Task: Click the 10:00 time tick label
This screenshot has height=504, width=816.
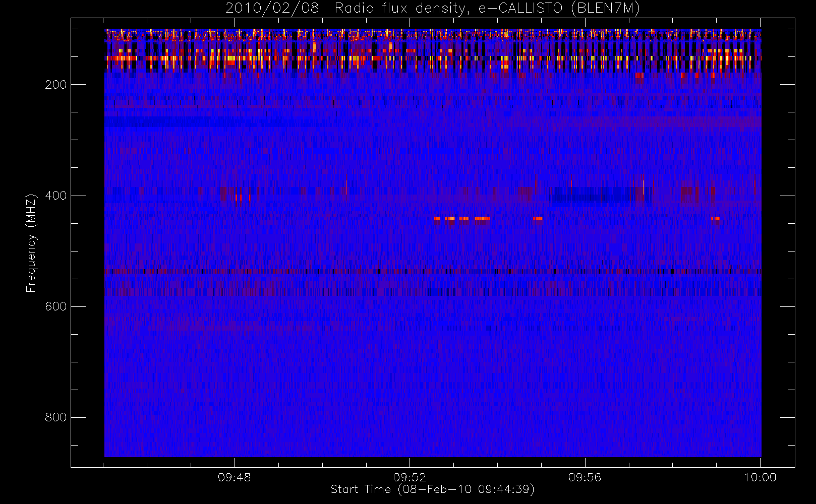Action: [x=760, y=477]
